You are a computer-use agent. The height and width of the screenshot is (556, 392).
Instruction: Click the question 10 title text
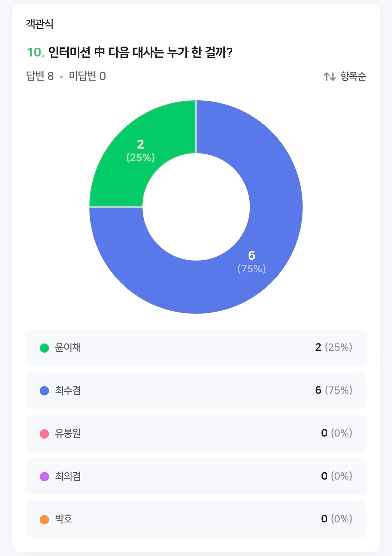pos(140,52)
